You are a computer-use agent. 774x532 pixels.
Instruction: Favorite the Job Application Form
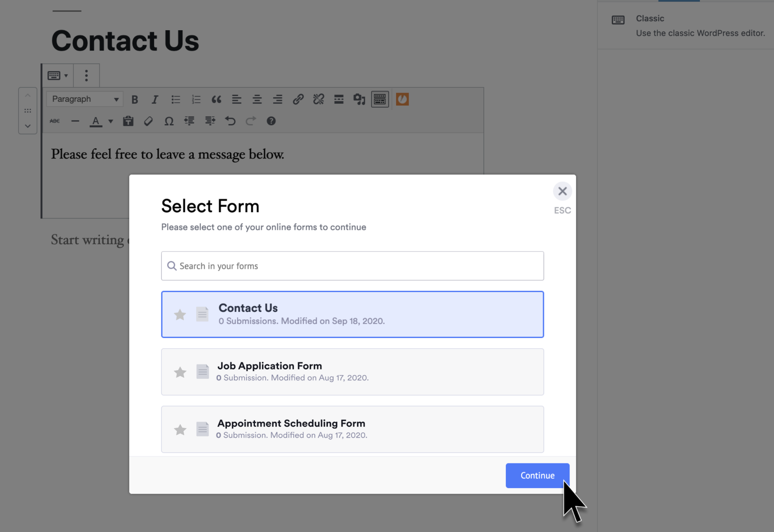180,372
